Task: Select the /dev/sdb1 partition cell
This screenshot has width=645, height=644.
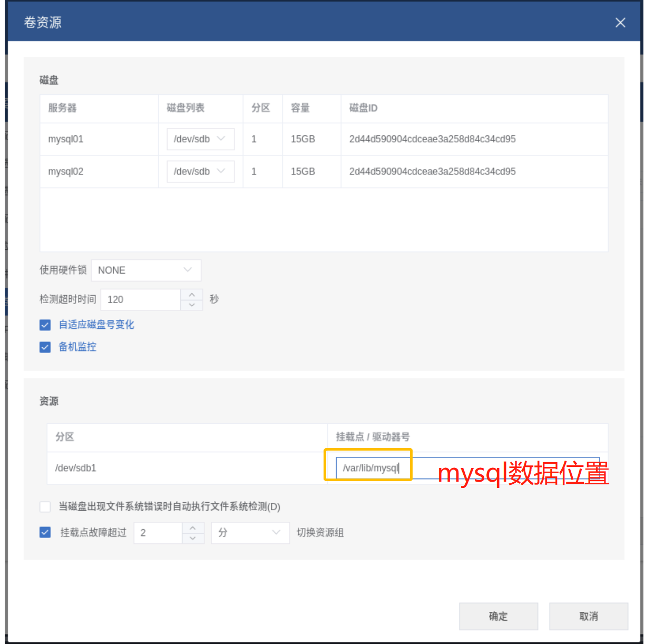Action: coord(76,468)
